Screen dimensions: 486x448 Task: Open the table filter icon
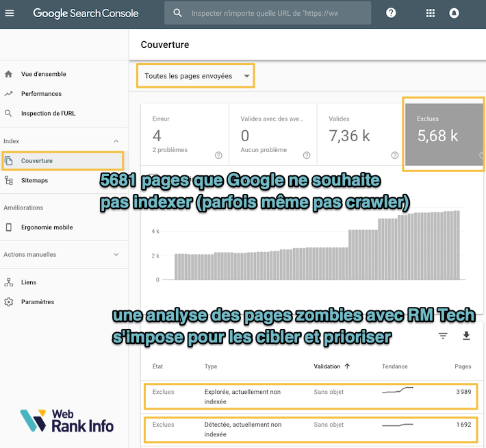tap(443, 336)
